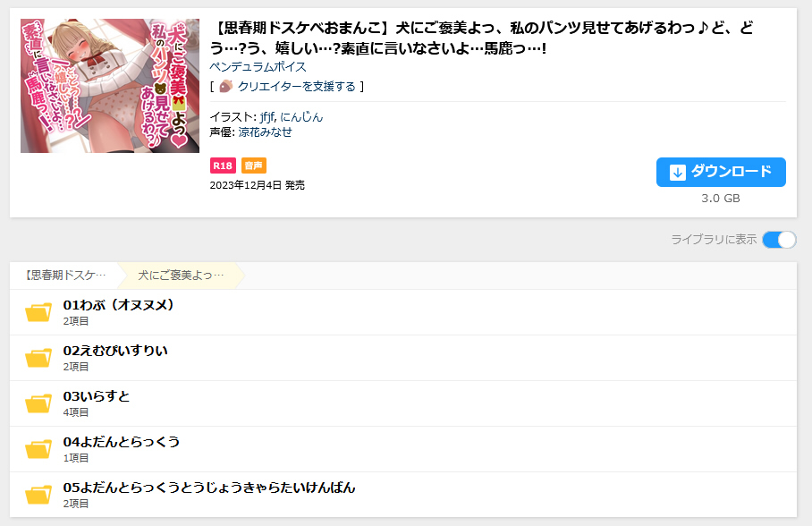Open voice actor 涼花みなせ's link
The image size is (812, 526).
tap(264, 132)
